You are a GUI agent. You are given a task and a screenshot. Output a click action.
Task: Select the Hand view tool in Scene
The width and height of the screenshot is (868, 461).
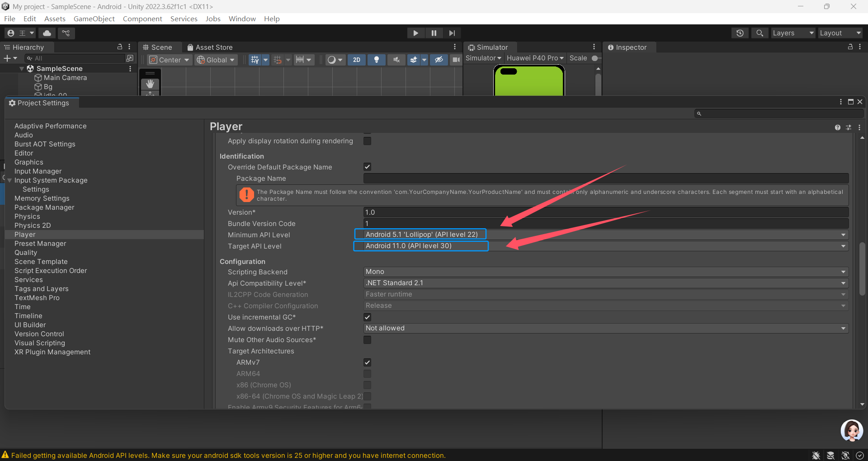click(150, 84)
